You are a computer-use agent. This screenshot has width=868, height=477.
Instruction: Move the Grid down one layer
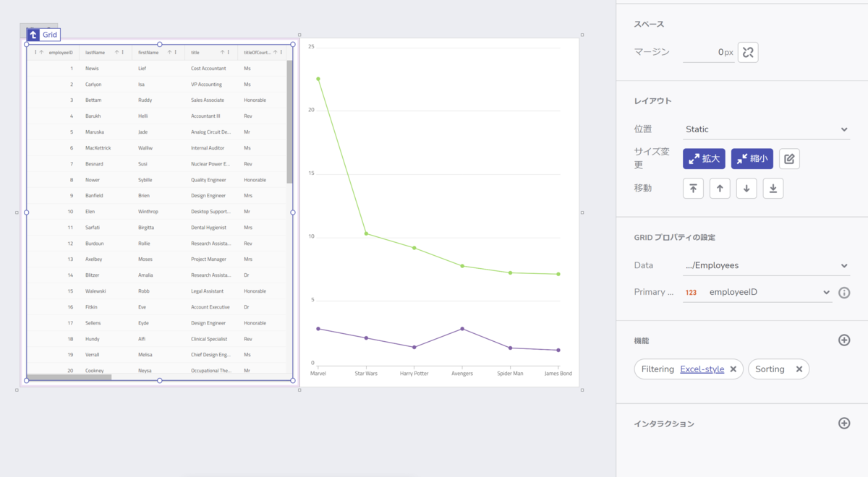pyautogui.click(x=746, y=188)
